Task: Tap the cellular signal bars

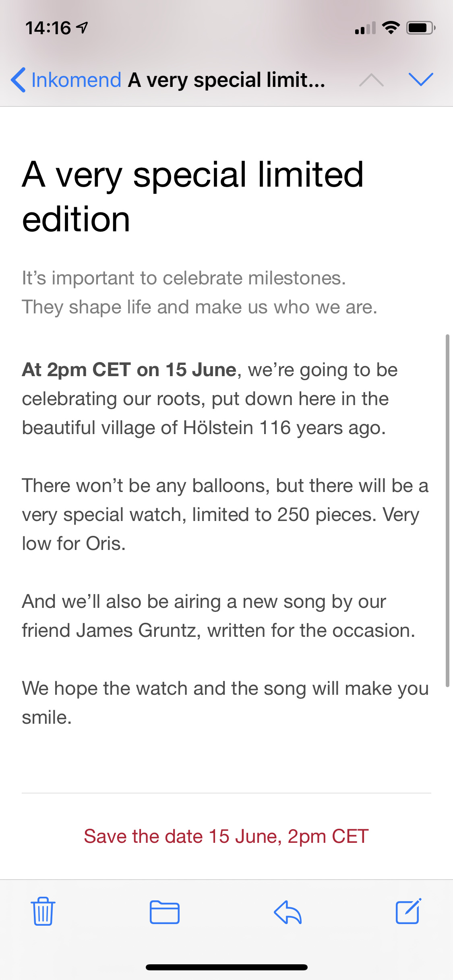Action: tap(365, 28)
